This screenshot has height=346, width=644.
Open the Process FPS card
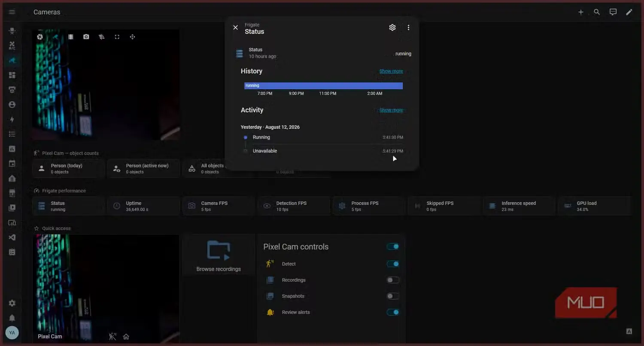(x=369, y=206)
